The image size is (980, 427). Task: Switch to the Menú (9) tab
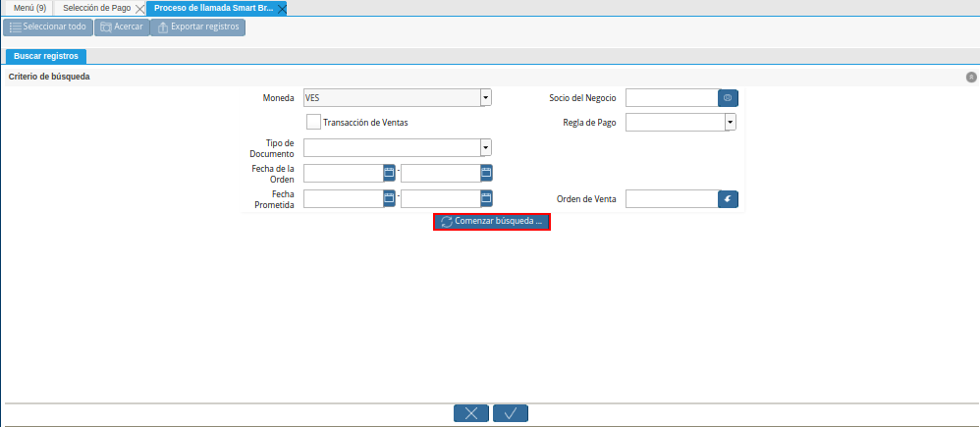point(30,8)
